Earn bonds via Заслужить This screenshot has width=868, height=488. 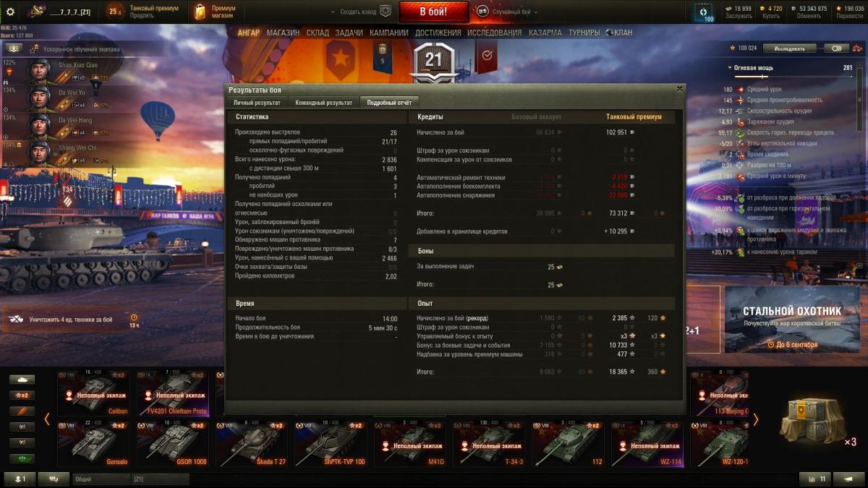739,16
